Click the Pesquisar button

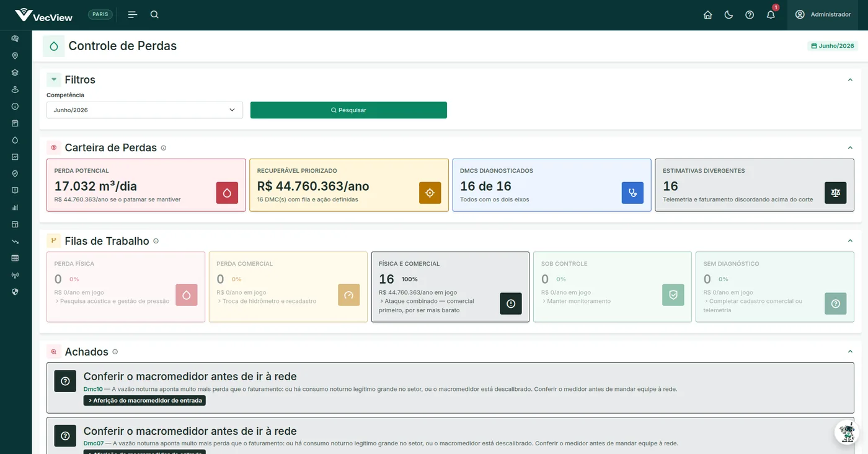tap(348, 110)
